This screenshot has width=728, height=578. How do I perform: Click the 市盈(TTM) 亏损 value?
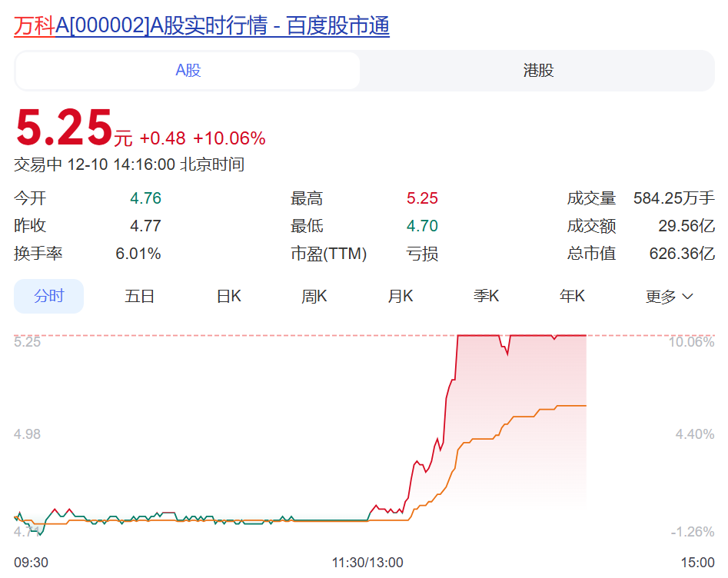pos(422,254)
